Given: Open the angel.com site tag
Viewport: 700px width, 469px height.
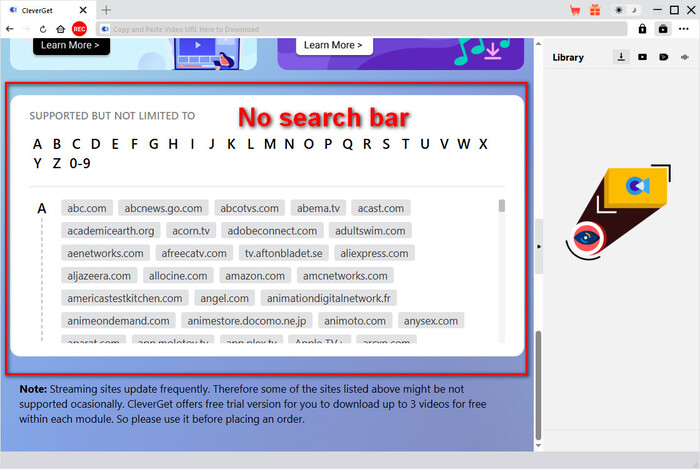Looking at the screenshot, I should pyautogui.click(x=225, y=298).
